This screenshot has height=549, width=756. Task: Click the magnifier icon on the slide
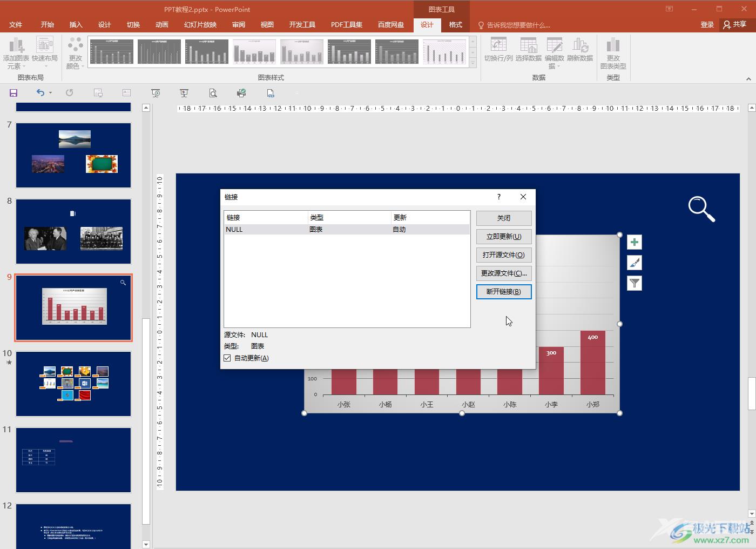[701, 209]
